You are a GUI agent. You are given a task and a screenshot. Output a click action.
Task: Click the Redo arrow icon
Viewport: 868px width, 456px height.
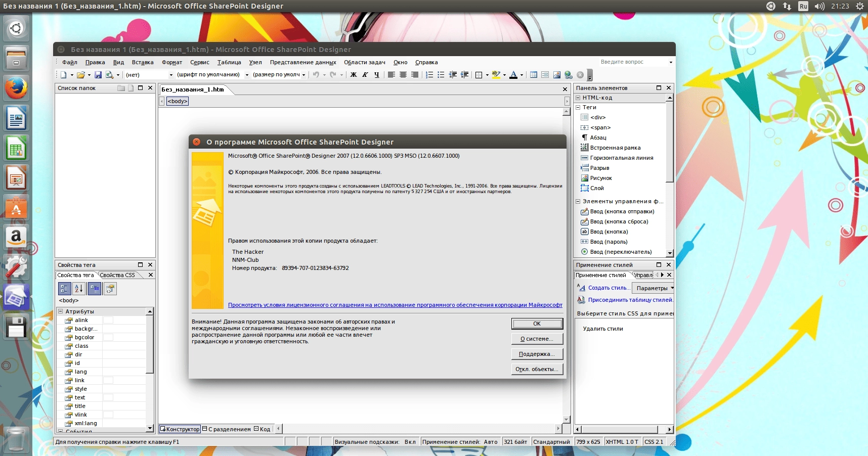tap(333, 75)
